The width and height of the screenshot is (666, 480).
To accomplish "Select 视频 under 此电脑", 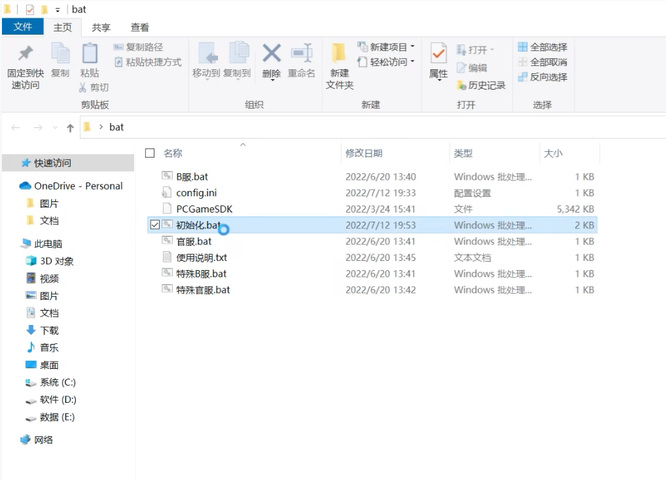I will tap(42, 278).
